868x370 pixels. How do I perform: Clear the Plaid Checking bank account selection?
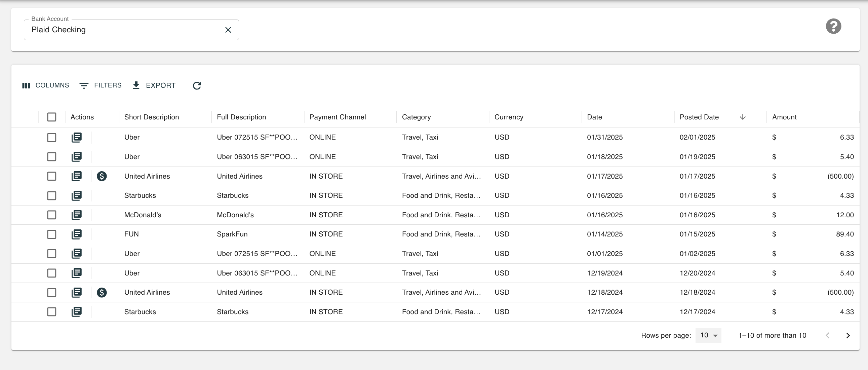[228, 30]
